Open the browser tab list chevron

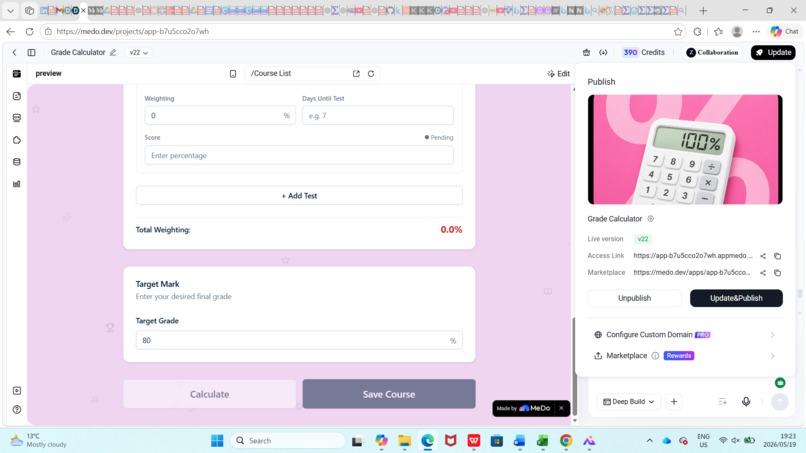click(11, 10)
